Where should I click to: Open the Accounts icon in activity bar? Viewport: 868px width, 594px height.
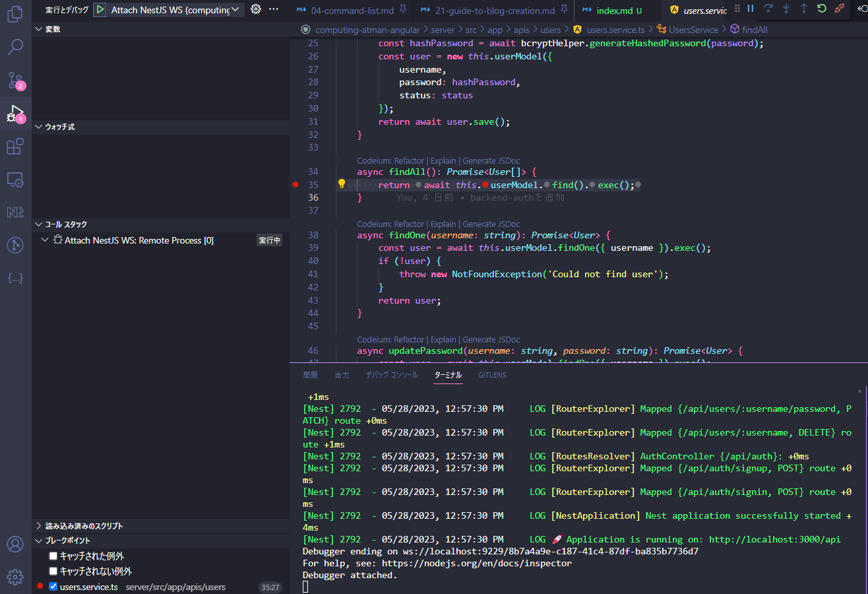click(15, 544)
